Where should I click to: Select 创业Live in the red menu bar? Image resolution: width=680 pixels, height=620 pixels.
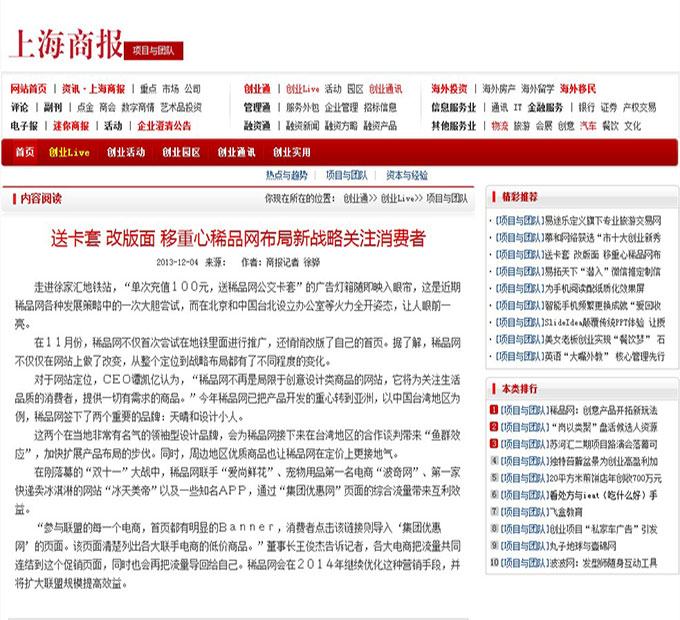pos(69,152)
